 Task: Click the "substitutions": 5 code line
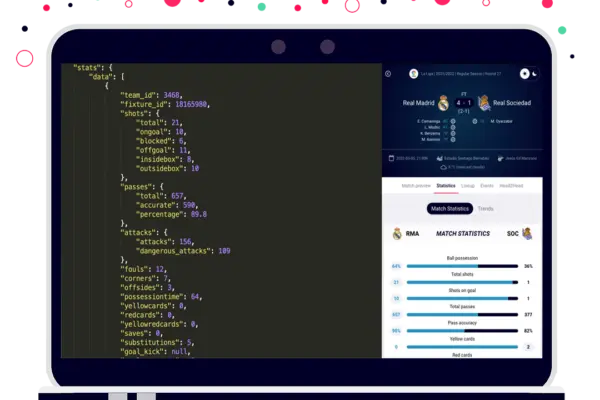157,343
